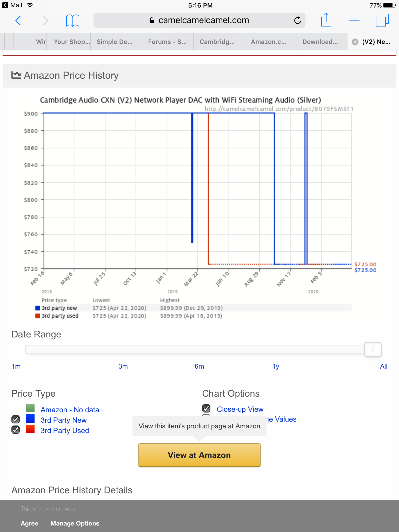Reload the camelcamelcamel page
The height and width of the screenshot is (532, 399).
[x=297, y=20]
